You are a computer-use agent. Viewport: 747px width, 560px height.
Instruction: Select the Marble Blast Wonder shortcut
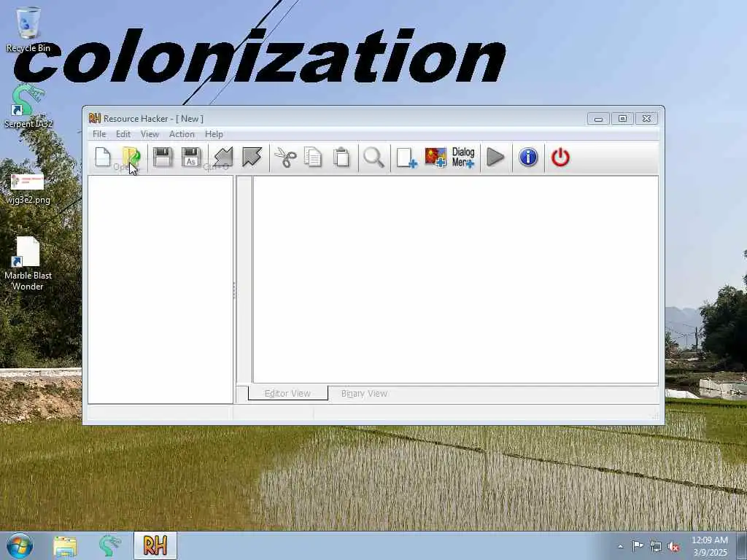28,263
